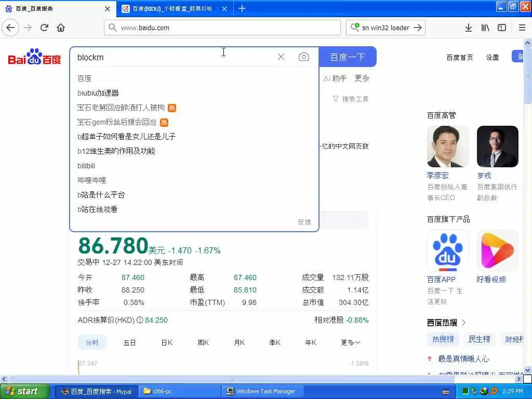Switch to Windows Task Manager in taskbar
The image size is (532, 399).
262,391
